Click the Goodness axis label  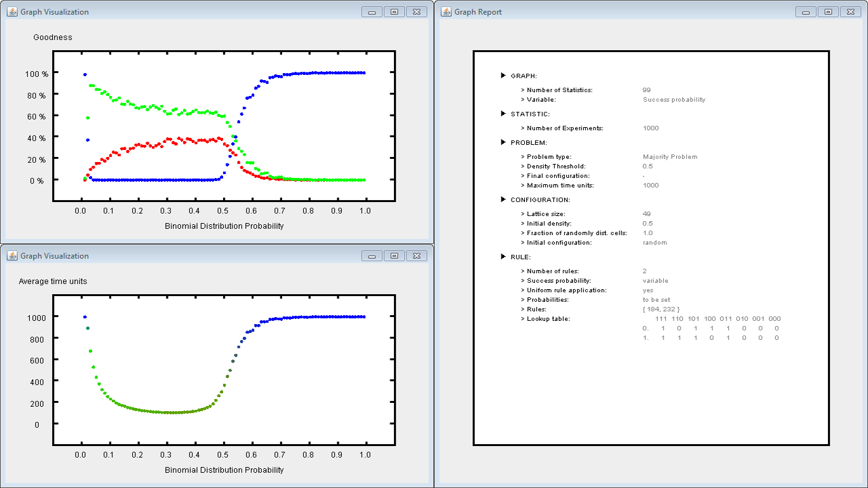(53, 37)
